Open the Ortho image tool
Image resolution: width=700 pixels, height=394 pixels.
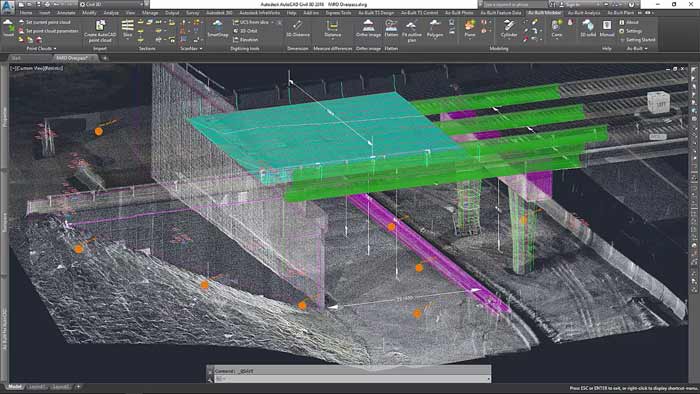[x=368, y=28]
